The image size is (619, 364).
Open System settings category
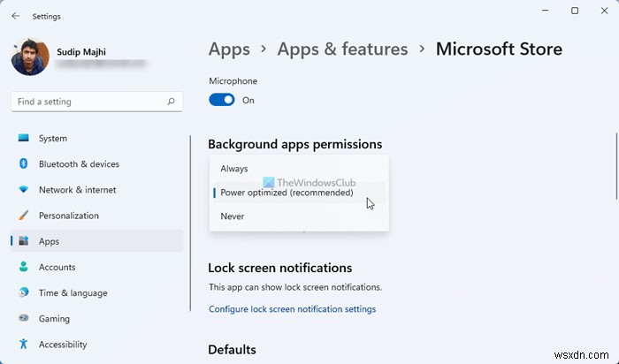click(x=96, y=139)
